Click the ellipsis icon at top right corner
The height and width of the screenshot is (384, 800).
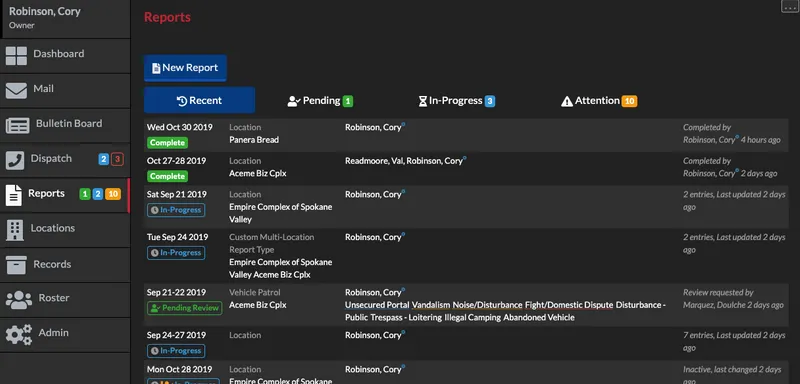click(x=790, y=6)
